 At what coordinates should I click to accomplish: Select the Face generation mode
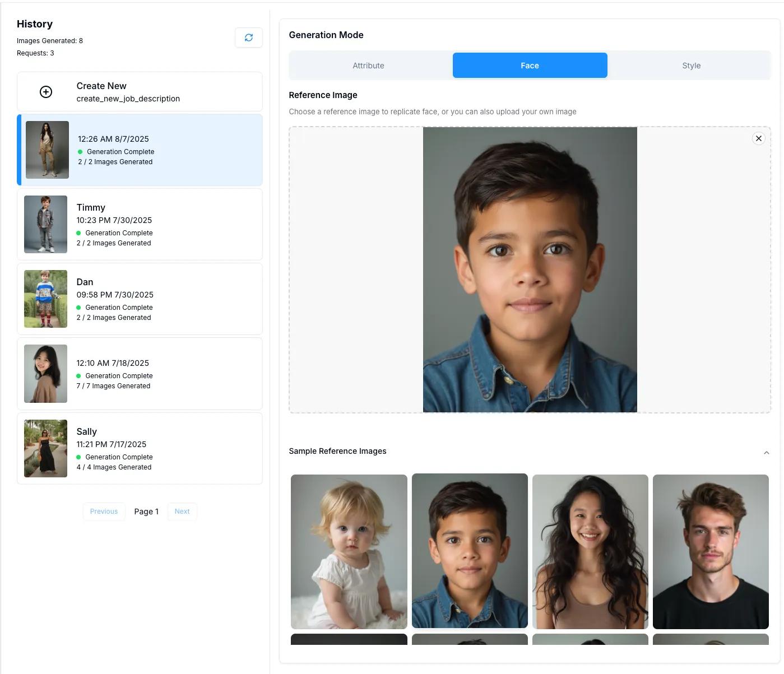tap(530, 65)
